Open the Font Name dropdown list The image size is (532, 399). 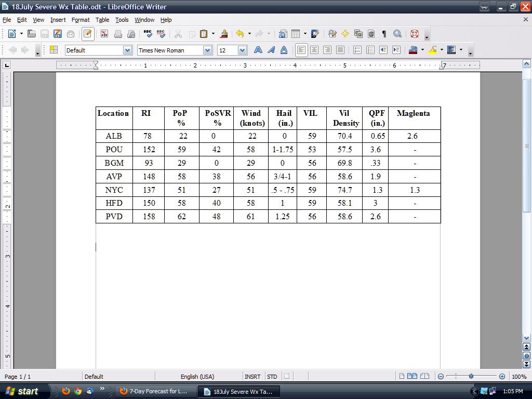208,50
